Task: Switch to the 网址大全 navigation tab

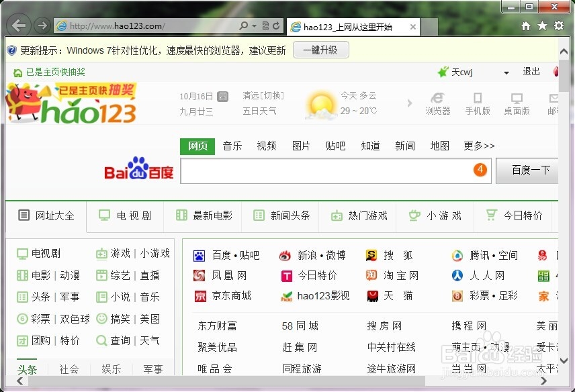Action: tap(46, 216)
